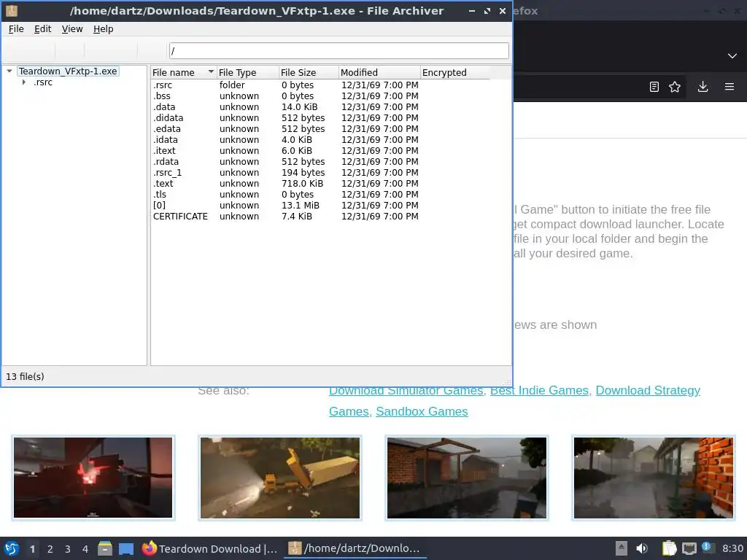The width and height of the screenshot is (747, 560).
Task: Switch to virtual desktop 3
Action: point(68,549)
